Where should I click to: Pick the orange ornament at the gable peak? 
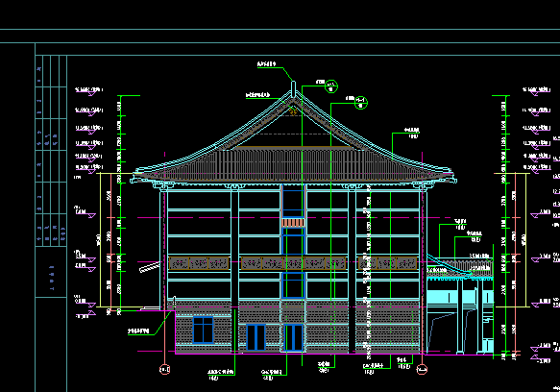point(293,111)
